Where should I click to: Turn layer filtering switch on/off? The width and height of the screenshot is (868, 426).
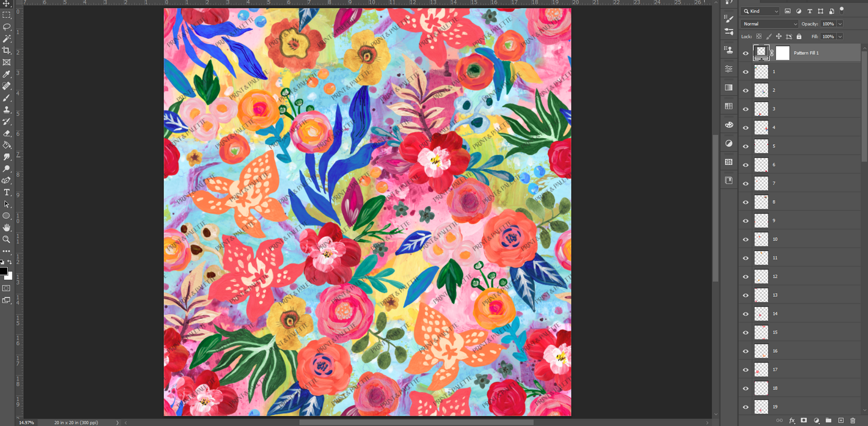[x=842, y=10]
